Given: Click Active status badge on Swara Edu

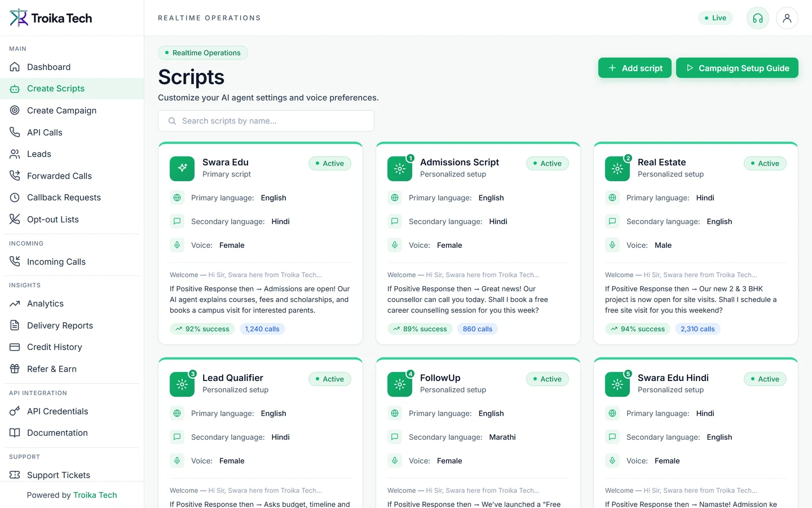Looking at the screenshot, I should click(x=330, y=164).
